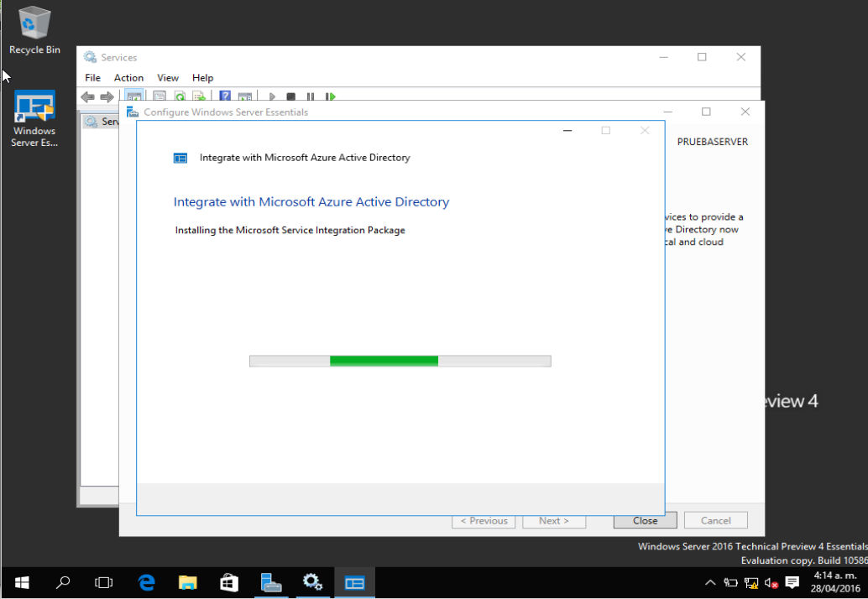Expand the hidden icons arrow in system tray
Image resolution: width=868 pixels, height=599 pixels.
point(710,582)
